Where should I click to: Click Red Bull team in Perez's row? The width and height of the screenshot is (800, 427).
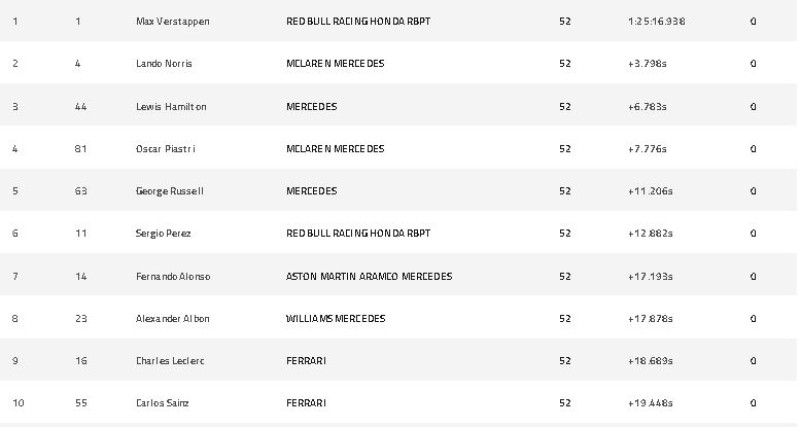358,234
